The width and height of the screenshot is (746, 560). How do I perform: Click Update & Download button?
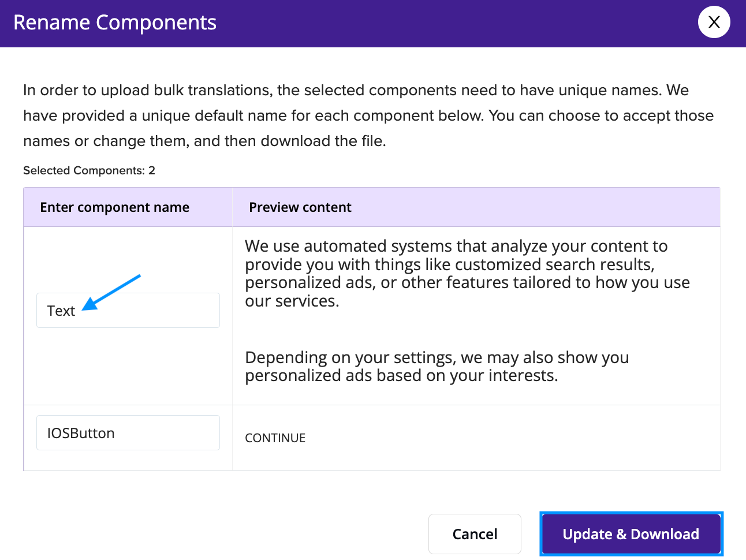(631, 534)
